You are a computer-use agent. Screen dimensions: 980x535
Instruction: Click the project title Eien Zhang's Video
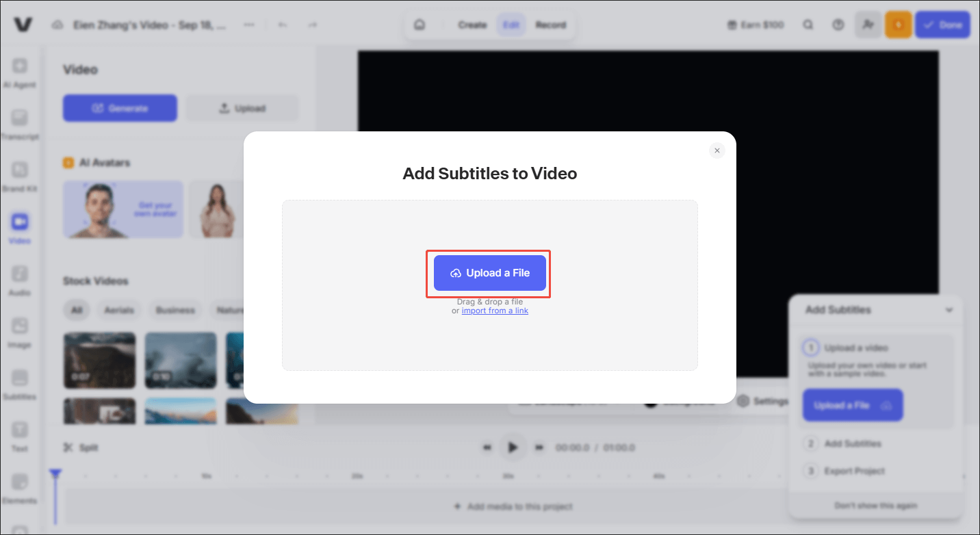[x=151, y=25]
